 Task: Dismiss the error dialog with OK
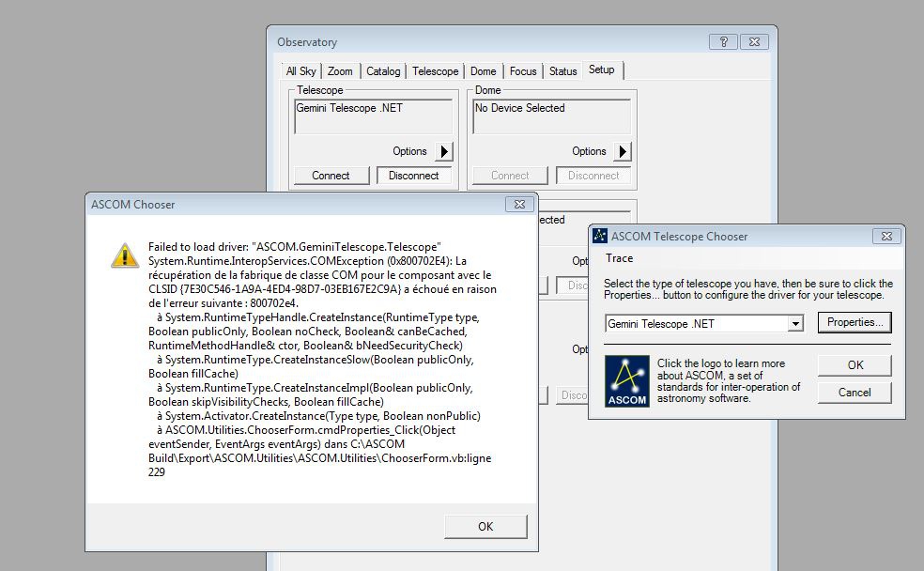(x=485, y=526)
